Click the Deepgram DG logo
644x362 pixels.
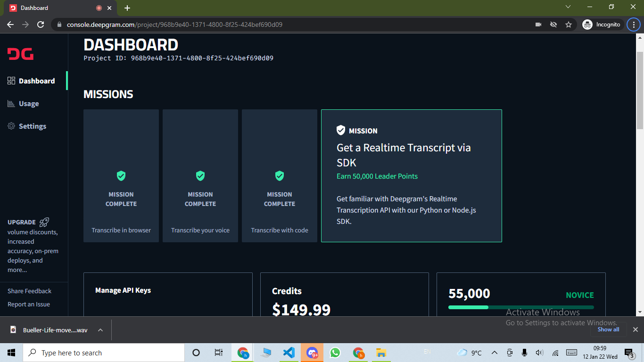20,54
